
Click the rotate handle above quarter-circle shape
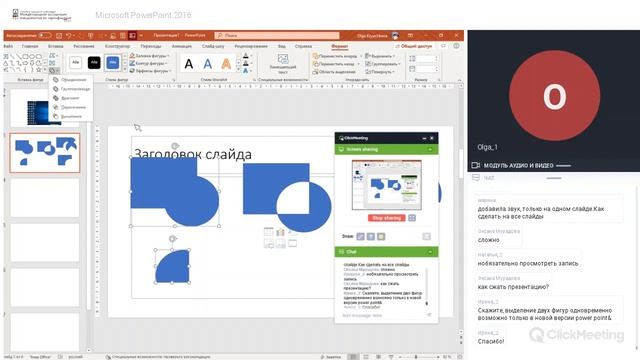click(x=172, y=239)
